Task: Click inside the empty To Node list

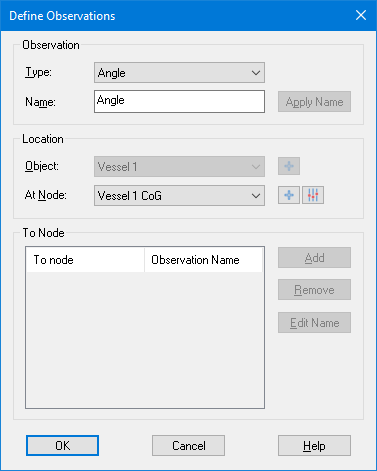Action: pos(145,340)
